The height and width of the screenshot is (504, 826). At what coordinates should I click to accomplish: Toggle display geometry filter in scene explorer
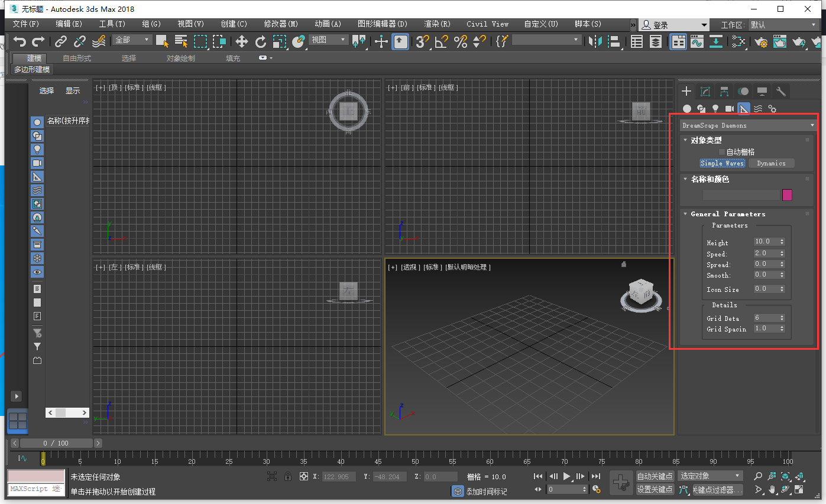tap(37, 122)
